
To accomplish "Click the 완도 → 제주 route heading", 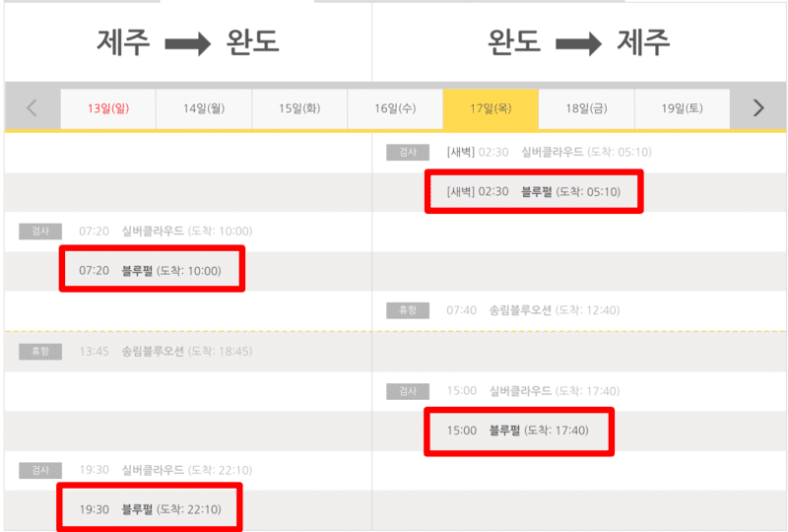I will coord(579,42).
